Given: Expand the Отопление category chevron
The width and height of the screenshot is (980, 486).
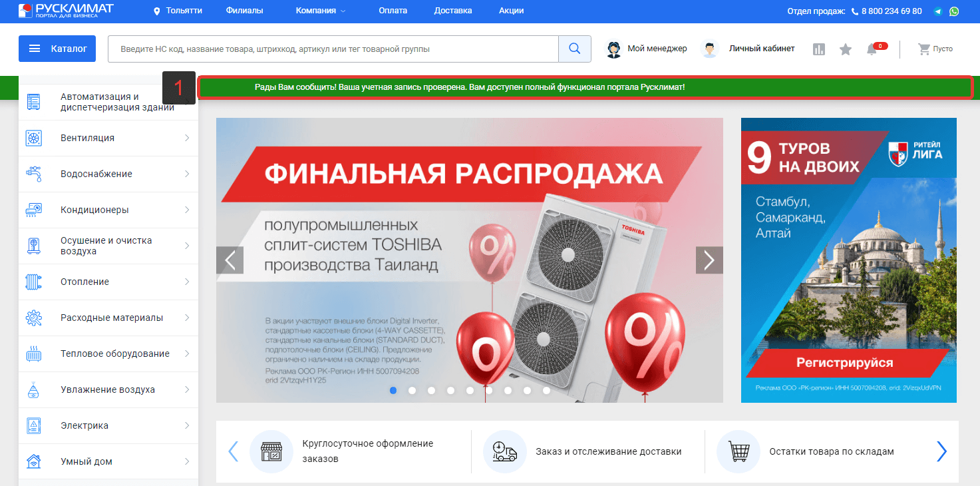Looking at the screenshot, I should [x=187, y=282].
